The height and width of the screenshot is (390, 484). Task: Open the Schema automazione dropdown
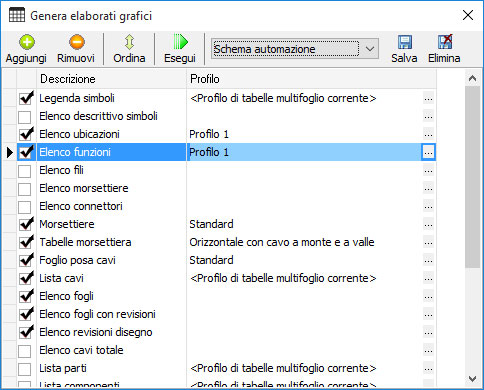click(x=369, y=49)
